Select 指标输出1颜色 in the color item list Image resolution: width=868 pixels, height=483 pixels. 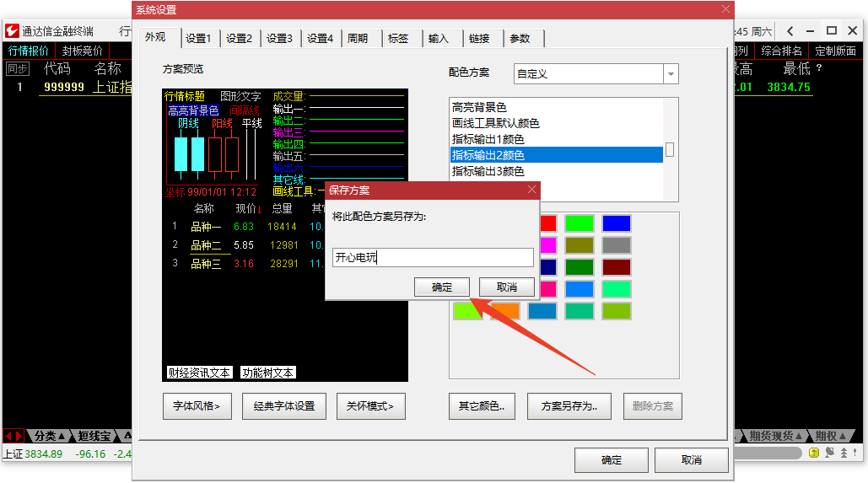point(557,139)
